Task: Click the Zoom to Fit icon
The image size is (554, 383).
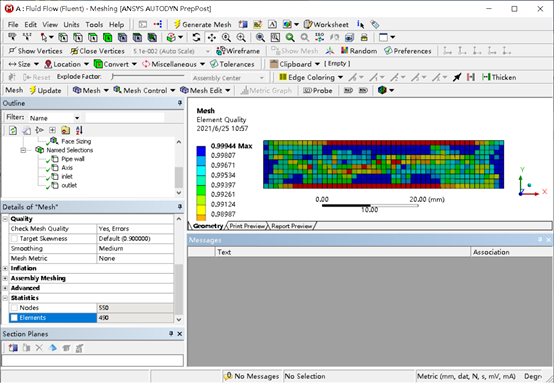Action: tap(260, 37)
